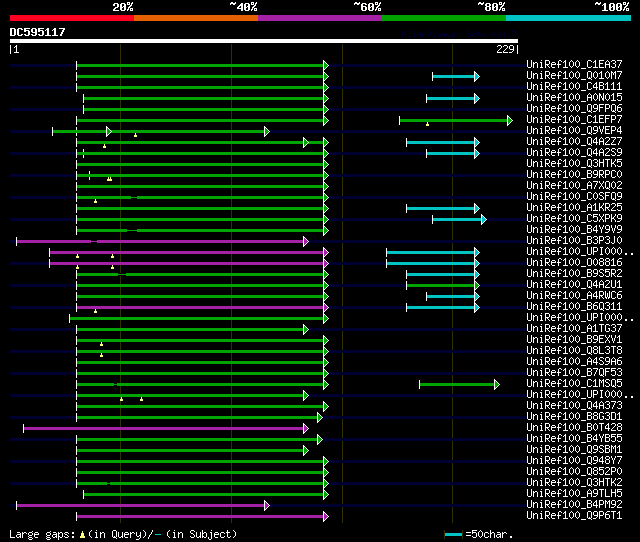Image resolution: width=640 pixels, height=542 pixels.
Task: Click the query end position 229
Action: [x=505, y=49]
